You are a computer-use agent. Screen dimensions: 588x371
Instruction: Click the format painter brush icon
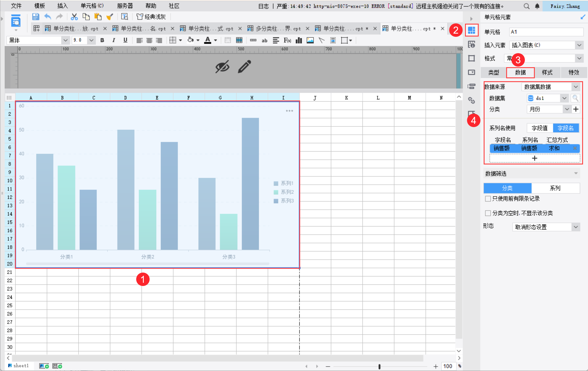[110, 17]
